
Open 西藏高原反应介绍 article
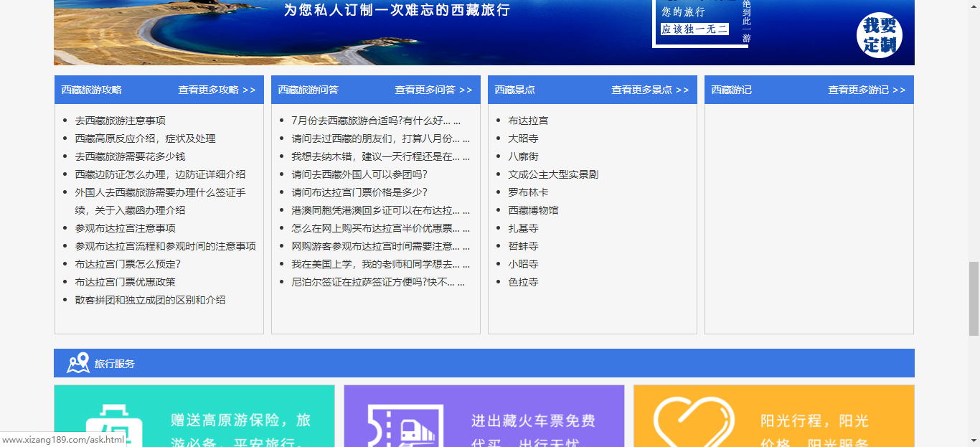(145, 138)
